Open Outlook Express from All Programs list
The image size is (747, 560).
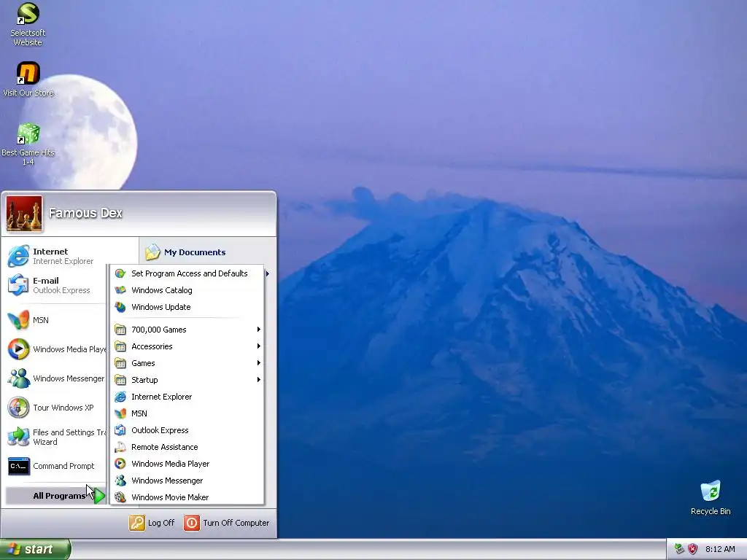[x=187, y=430]
